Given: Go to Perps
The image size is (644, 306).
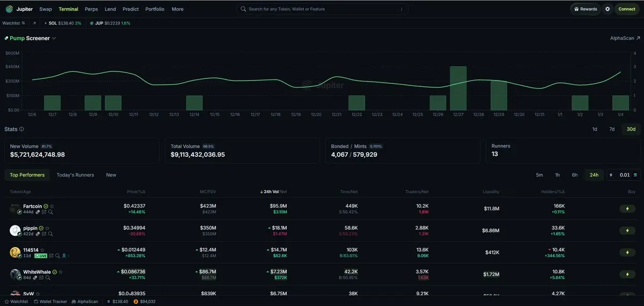Looking at the screenshot, I should click(x=91, y=9).
